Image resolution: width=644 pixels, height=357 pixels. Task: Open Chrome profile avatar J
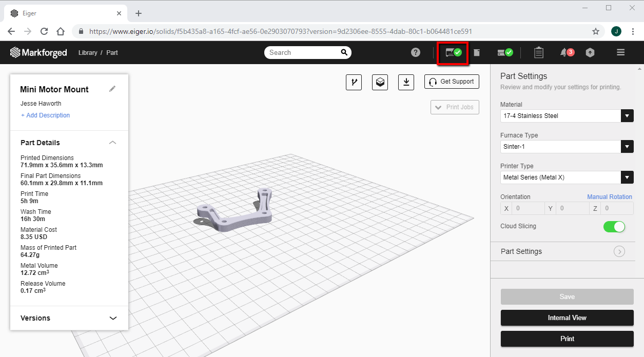click(616, 31)
